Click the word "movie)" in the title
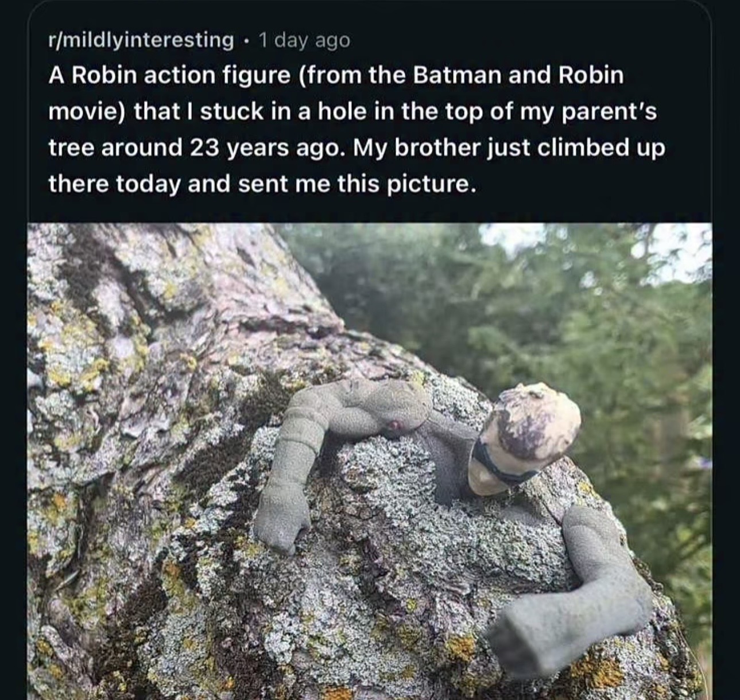 click(87, 112)
